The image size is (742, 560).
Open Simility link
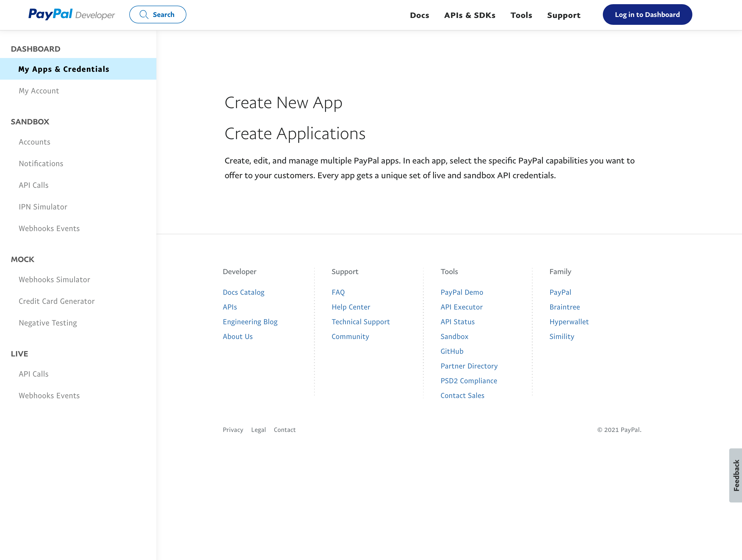pyautogui.click(x=562, y=337)
